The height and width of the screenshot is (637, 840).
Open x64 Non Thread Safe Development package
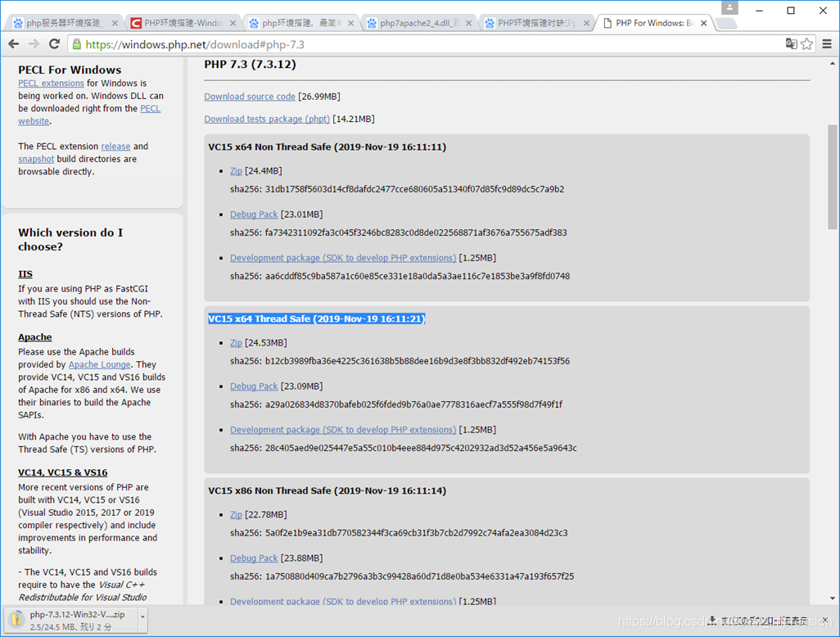point(343,258)
